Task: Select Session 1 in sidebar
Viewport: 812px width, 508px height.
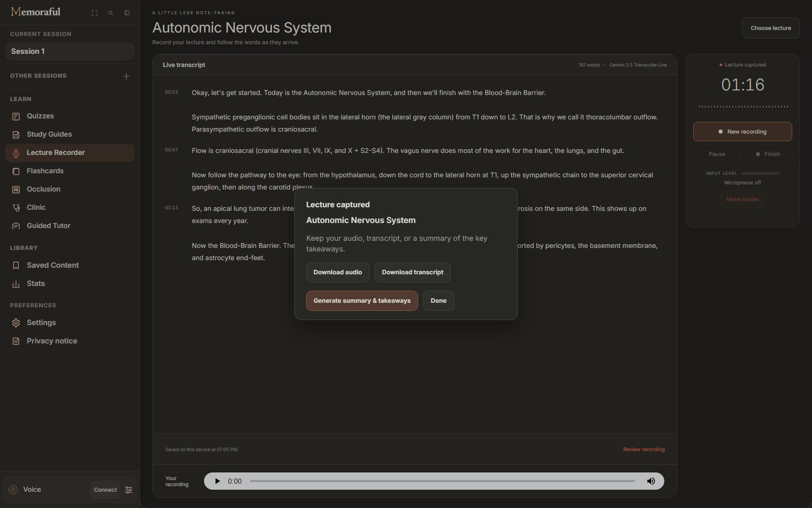Action: pyautogui.click(x=70, y=51)
